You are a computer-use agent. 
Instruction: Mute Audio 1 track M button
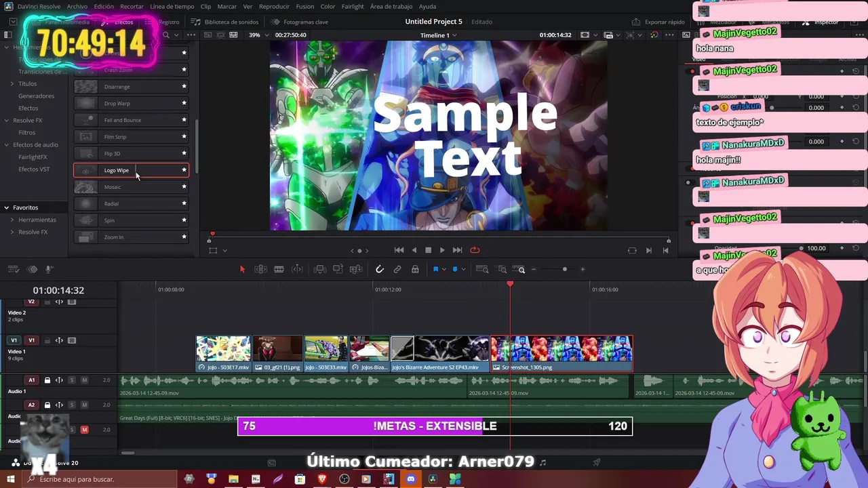pos(84,380)
